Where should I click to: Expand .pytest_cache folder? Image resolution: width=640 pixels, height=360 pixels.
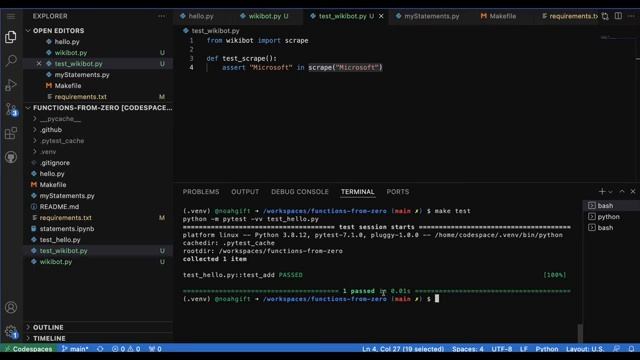62,141
